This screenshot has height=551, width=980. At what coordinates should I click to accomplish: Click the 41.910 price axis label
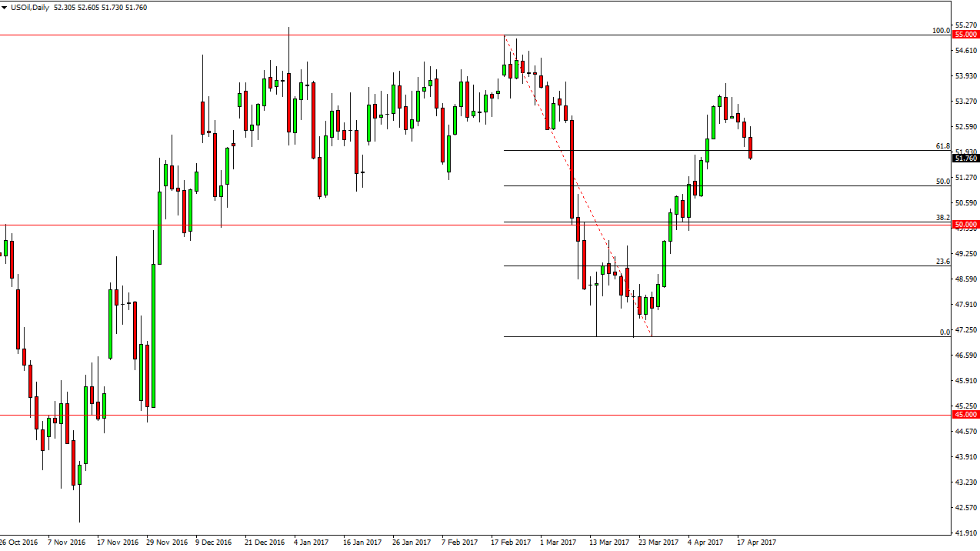[x=966, y=533]
